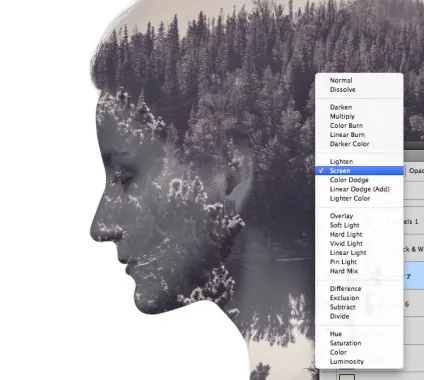Set blend mode to Overlay
Viewport: 424px width, 380px height.
point(359,216)
